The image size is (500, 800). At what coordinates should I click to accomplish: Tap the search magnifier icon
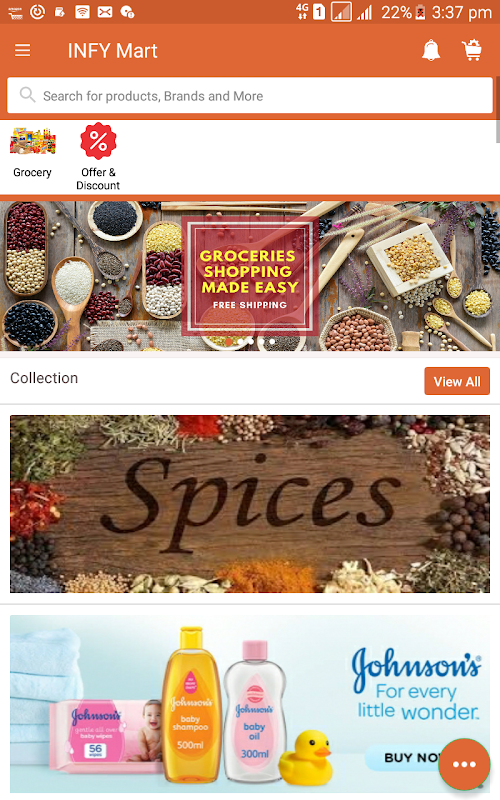coord(27,95)
